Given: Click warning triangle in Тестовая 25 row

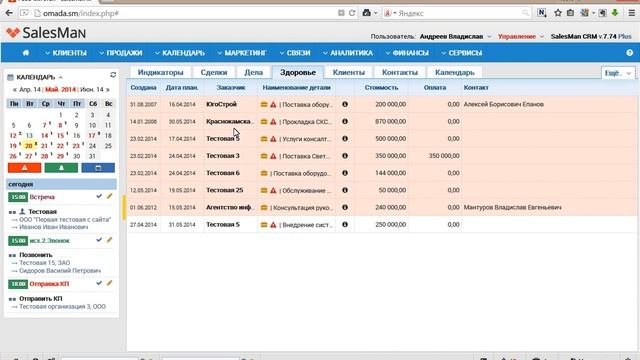Looking at the screenshot, I should click(x=273, y=190).
